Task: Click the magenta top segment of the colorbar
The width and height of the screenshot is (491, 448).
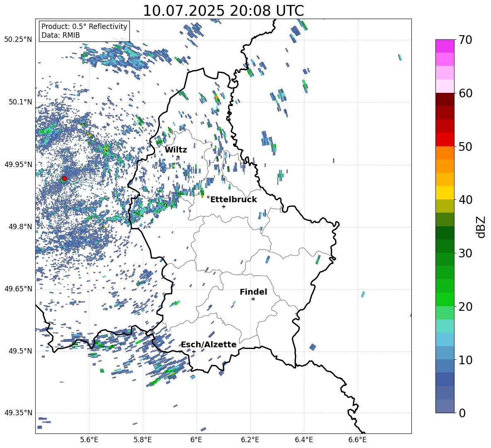Action: tap(445, 46)
